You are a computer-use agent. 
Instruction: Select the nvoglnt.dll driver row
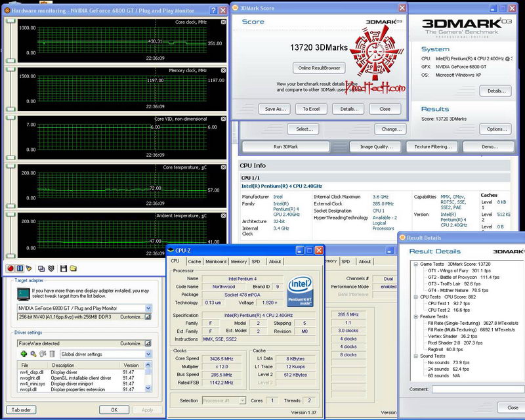tap(81, 378)
